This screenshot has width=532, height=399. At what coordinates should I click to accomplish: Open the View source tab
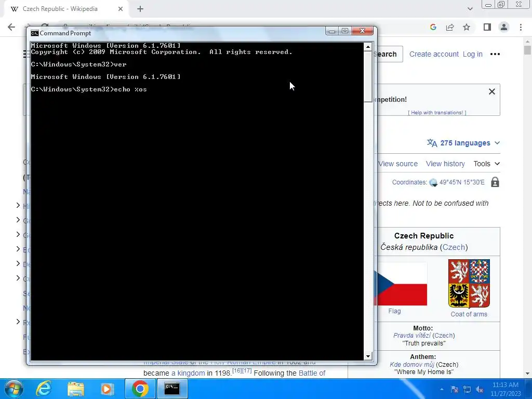tap(397, 164)
